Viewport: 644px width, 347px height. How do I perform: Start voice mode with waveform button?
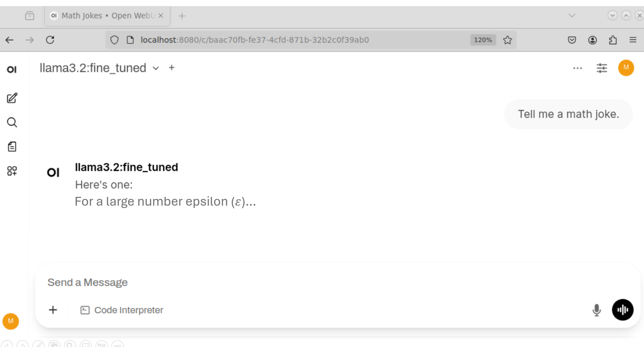[622, 310]
